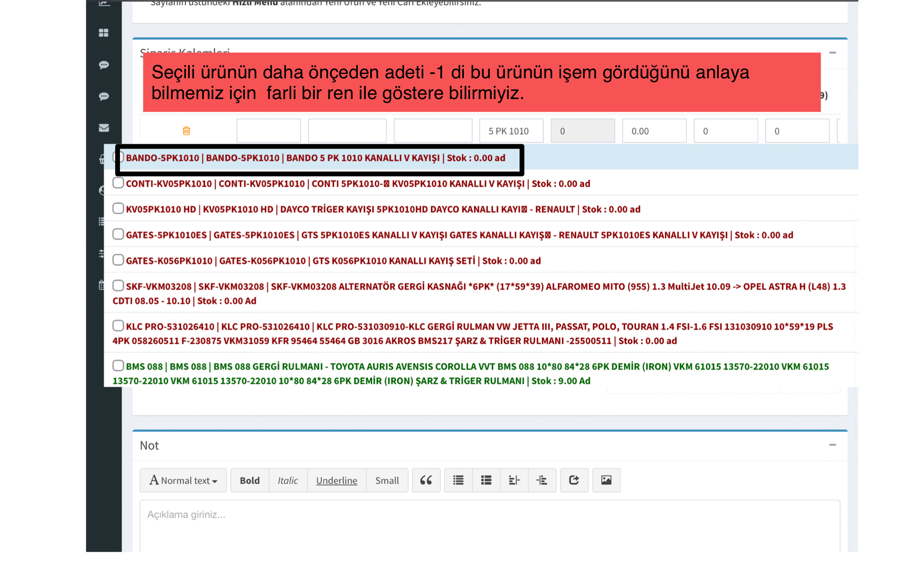
Task: Apply Bold formatting button
Action: point(250,480)
